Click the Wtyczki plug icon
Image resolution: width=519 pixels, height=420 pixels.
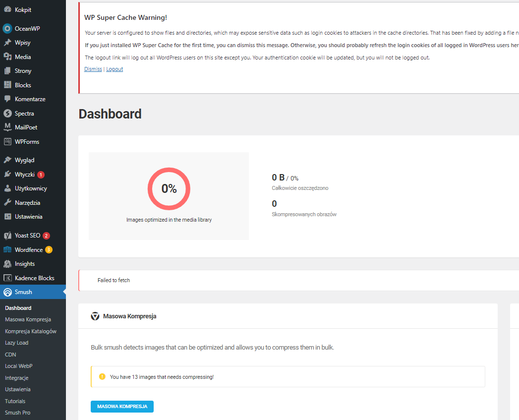coord(7,174)
